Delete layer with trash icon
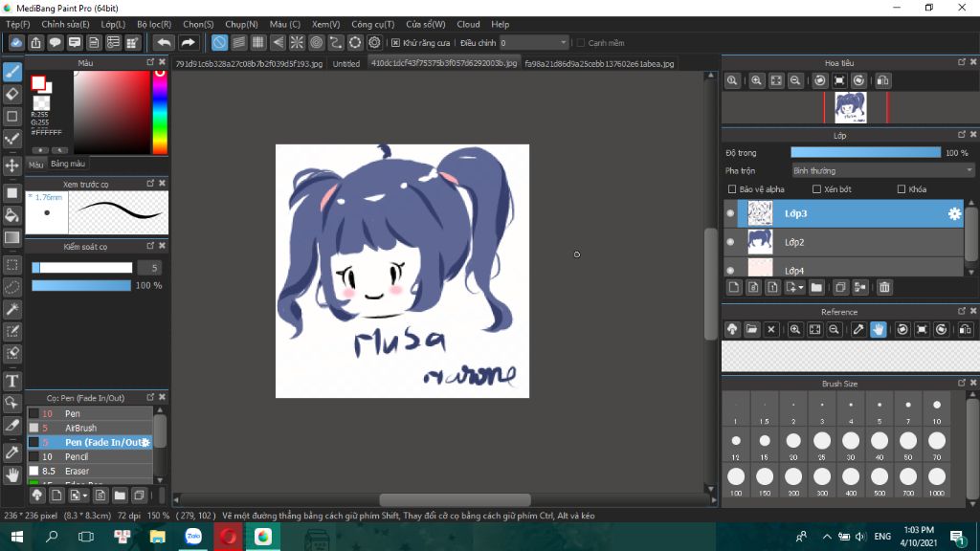The height and width of the screenshot is (551, 980). point(884,287)
